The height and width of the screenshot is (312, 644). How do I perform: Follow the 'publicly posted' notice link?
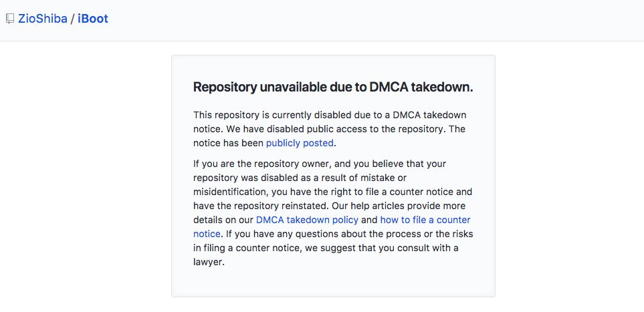(300, 143)
